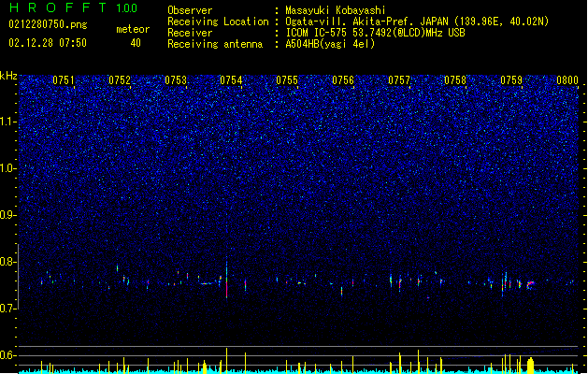Click the 0753 time marker

click(176, 80)
